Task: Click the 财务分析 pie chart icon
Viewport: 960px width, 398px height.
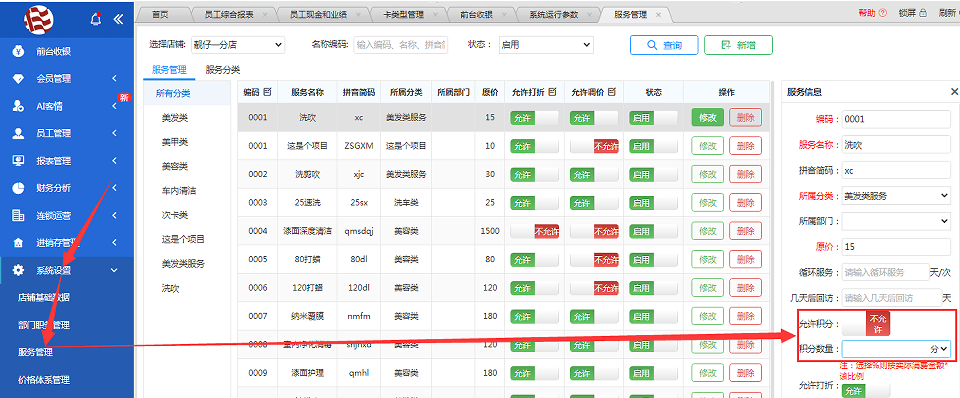Action: 18,188
